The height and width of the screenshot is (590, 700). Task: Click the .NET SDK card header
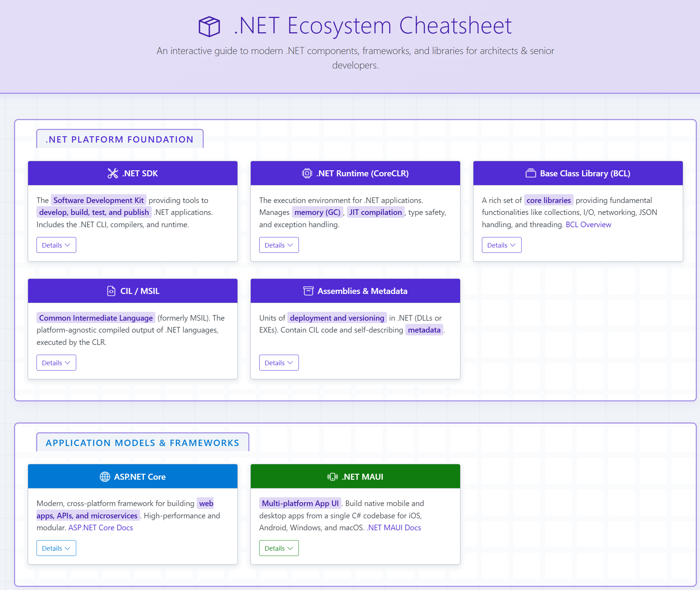[133, 173]
